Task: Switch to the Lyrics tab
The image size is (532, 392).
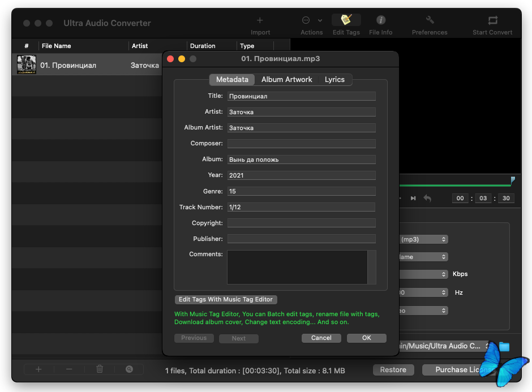Action: pyautogui.click(x=334, y=80)
